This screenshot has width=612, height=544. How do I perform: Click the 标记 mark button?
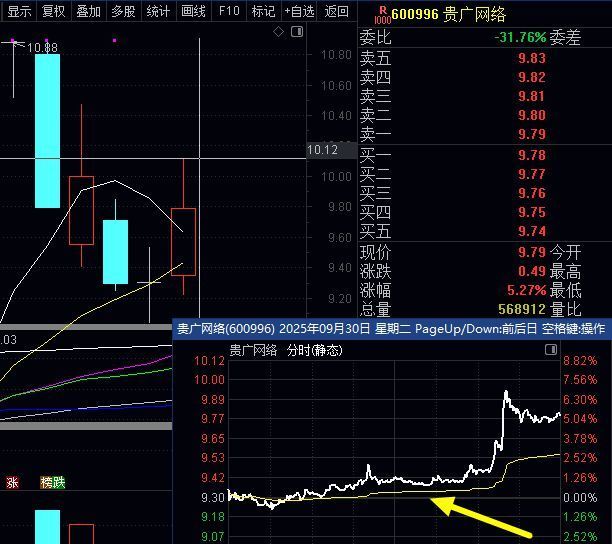pos(263,11)
